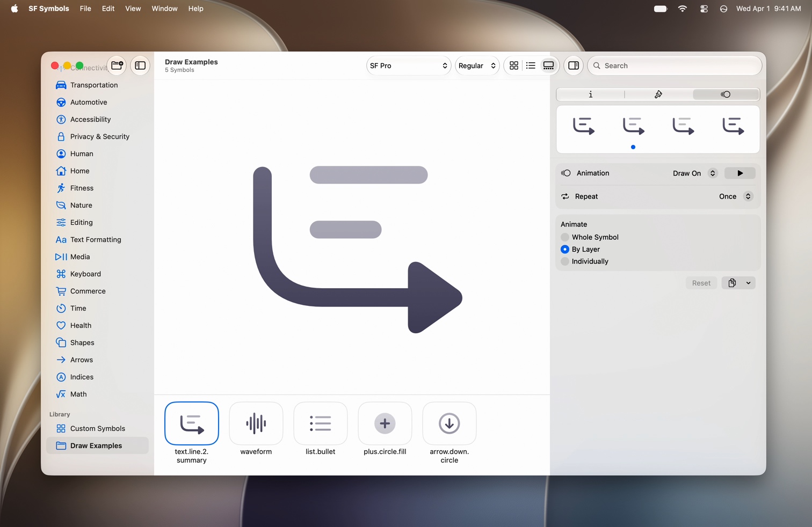Toggle the inspector panel icon
The height and width of the screenshot is (527, 812).
(574, 65)
